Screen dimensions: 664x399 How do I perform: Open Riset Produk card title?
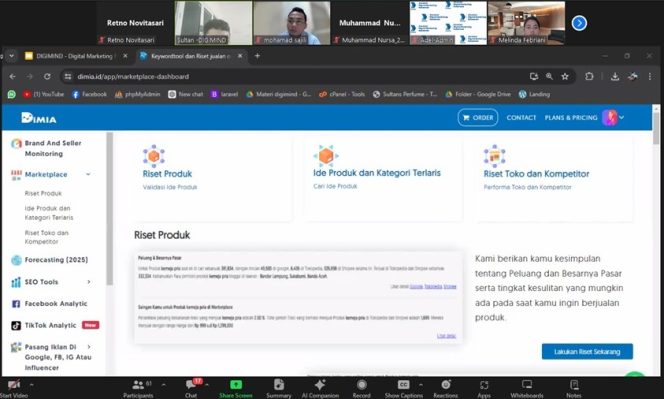167,174
